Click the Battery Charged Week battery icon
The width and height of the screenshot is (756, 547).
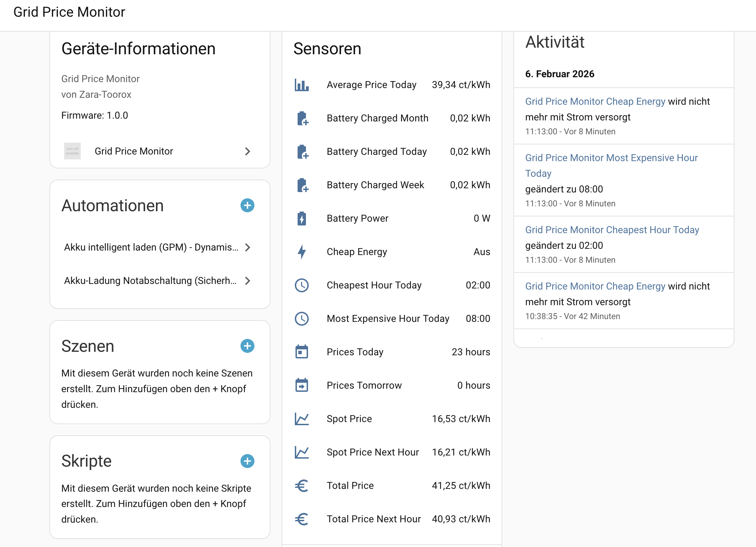(x=303, y=185)
